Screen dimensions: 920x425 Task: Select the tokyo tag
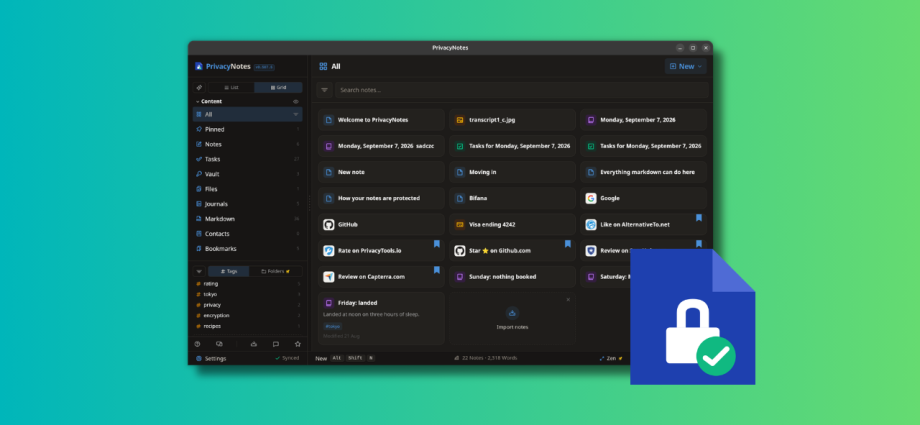click(248, 294)
